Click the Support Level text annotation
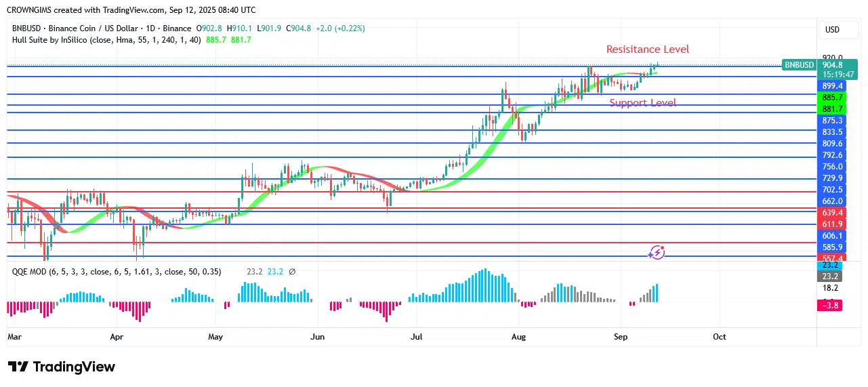Image resolution: width=868 pixels, height=387 pixels. click(642, 103)
